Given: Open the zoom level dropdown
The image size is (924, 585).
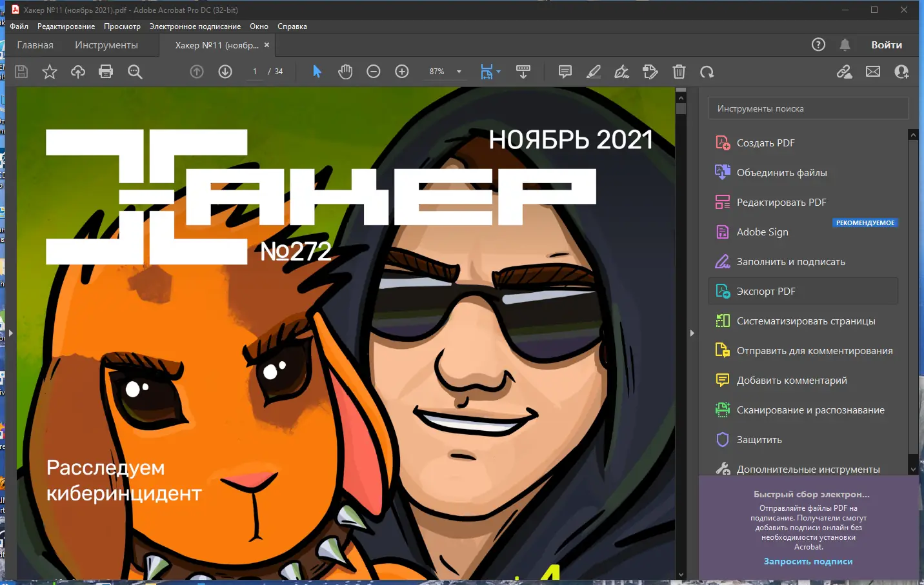Looking at the screenshot, I should [x=459, y=72].
